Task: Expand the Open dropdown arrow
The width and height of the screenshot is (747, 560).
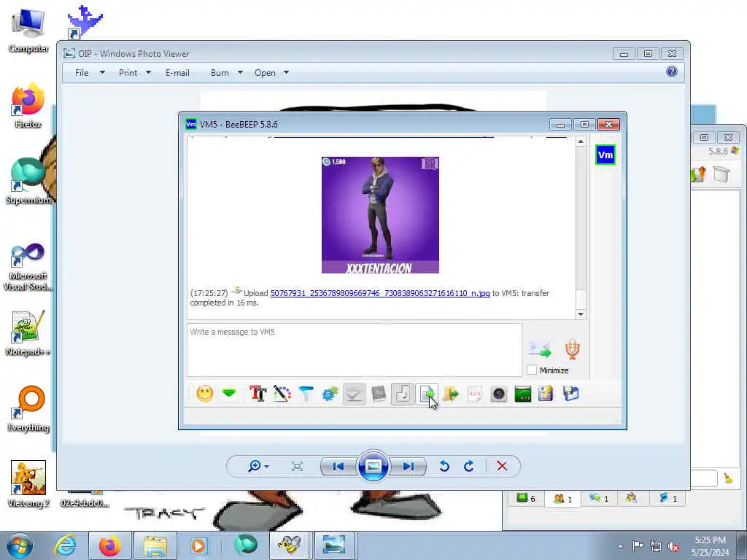Action: pyautogui.click(x=286, y=73)
